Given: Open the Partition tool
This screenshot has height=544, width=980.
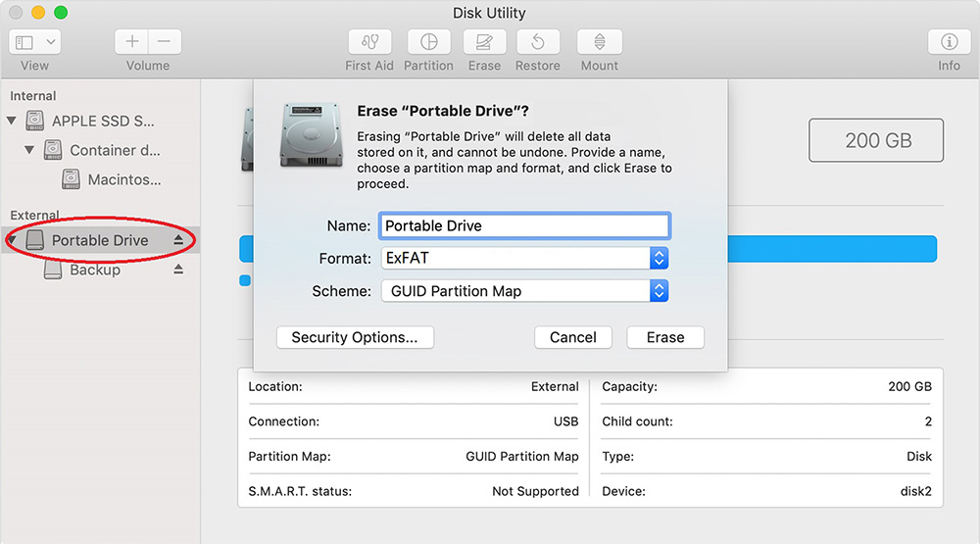Looking at the screenshot, I should (x=428, y=42).
